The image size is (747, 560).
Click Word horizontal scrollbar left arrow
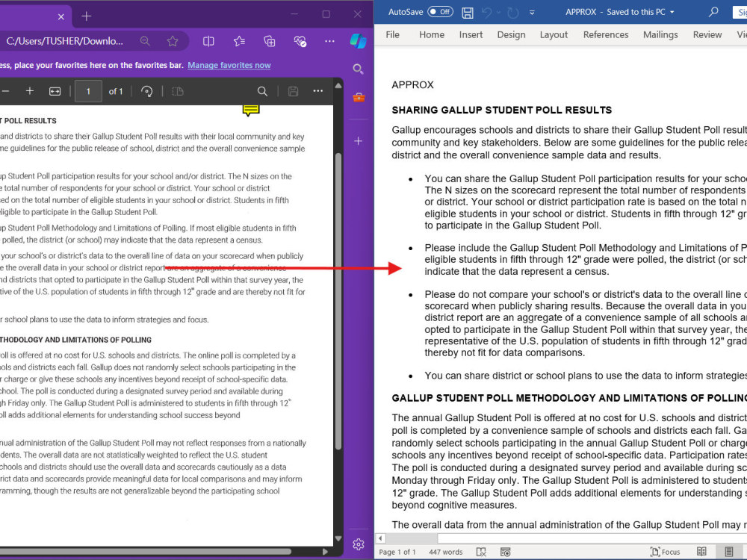(x=380, y=538)
